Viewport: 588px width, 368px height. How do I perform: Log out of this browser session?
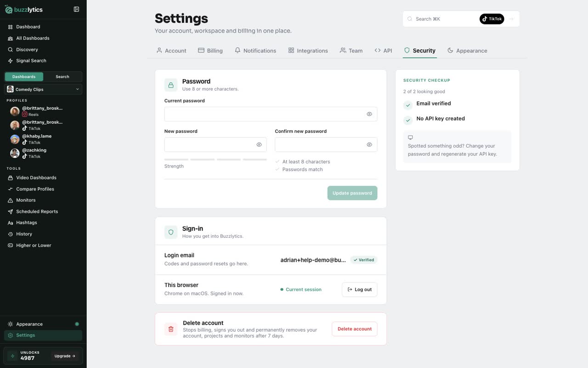click(360, 290)
